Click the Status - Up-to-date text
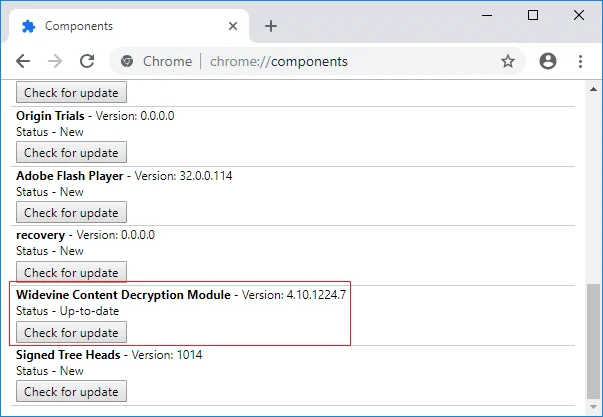Screen dimensions: 603x417 pyautogui.click(x=68, y=311)
